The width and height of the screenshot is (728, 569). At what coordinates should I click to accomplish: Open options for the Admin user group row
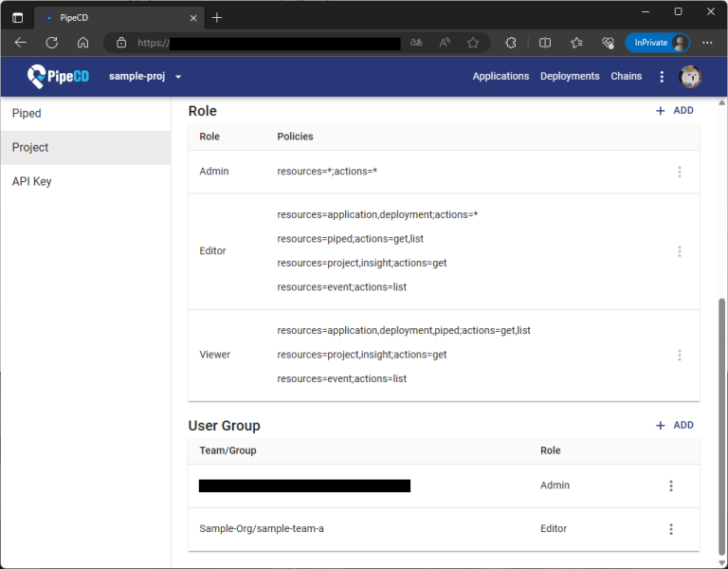pyautogui.click(x=670, y=486)
